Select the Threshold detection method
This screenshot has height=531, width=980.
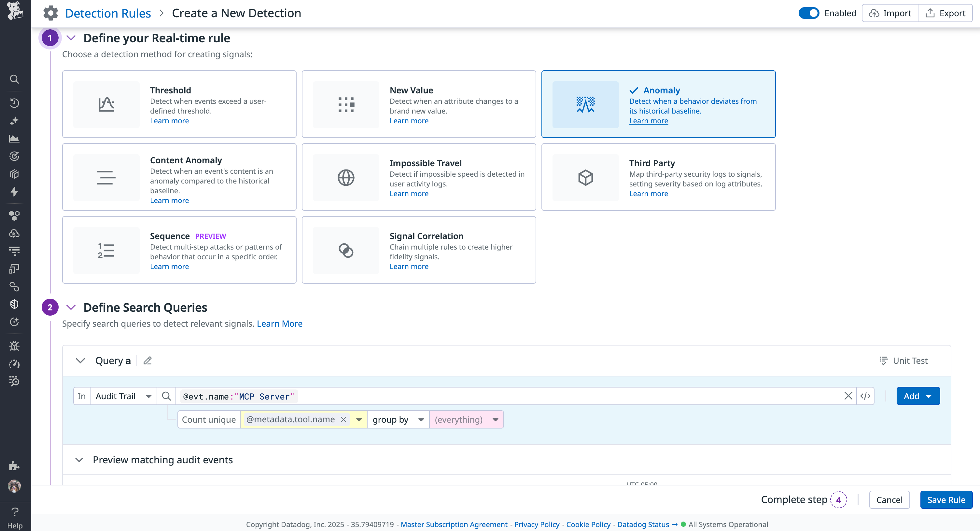pos(179,104)
